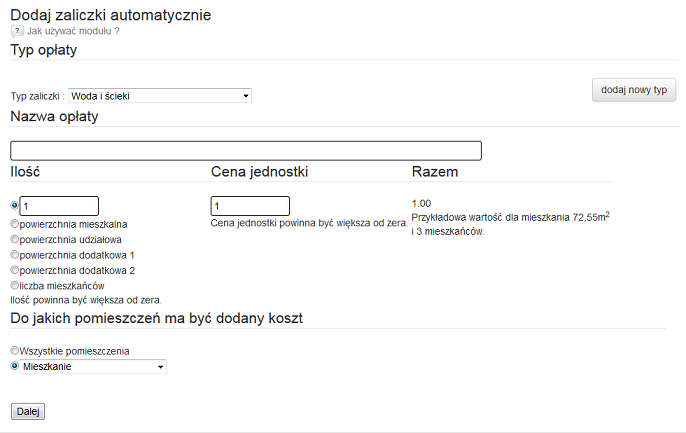The height and width of the screenshot is (433, 686).
Task: Click the 'Dalej' button
Action: click(28, 412)
